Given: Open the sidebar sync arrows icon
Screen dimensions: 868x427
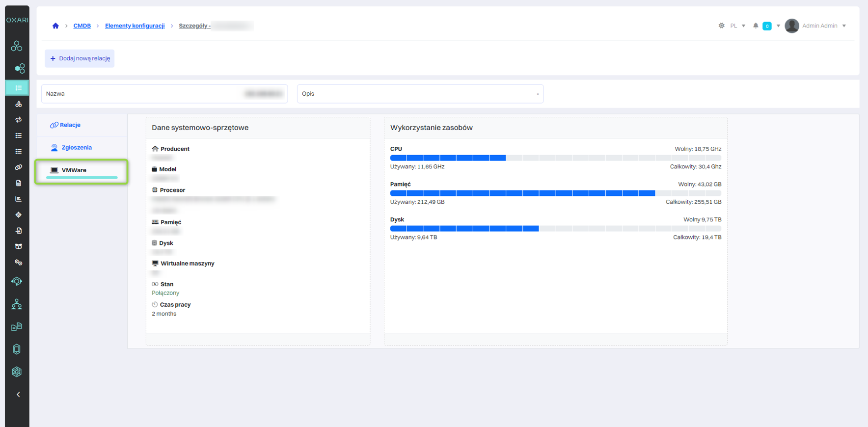Looking at the screenshot, I should [18, 120].
